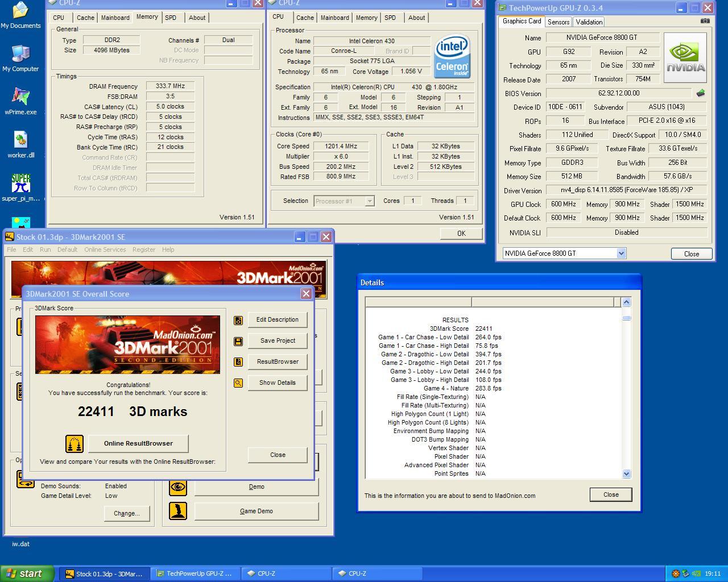Click the Details list scroll up arrow
728x582 pixels.
click(626, 302)
